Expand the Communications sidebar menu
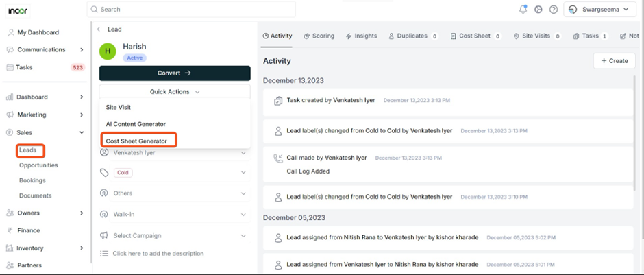The height and width of the screenshot is (275, 644). [82, 50]
